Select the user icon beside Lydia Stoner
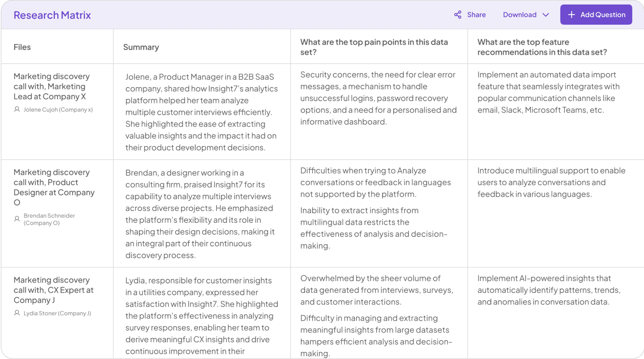Screen dimensions: 644x359 click(17, 313)
